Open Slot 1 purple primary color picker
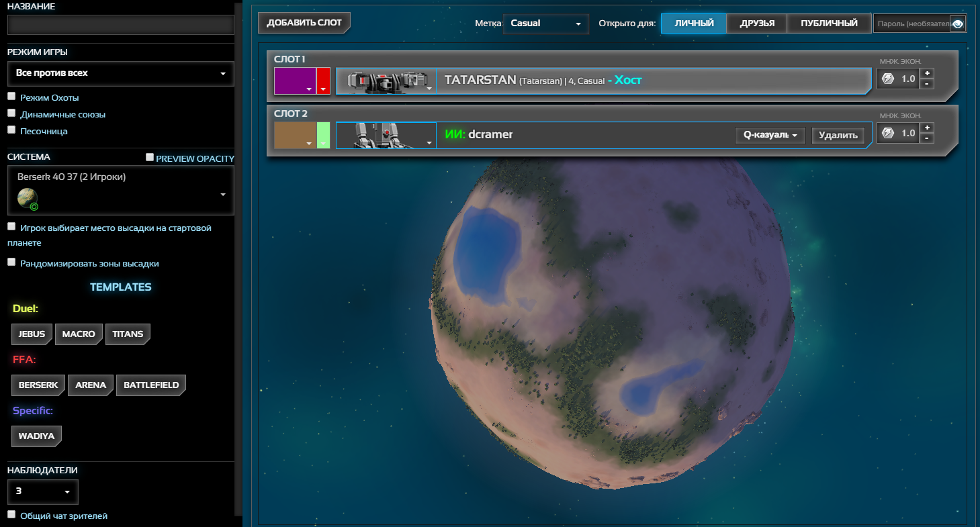 click(295, 81)
